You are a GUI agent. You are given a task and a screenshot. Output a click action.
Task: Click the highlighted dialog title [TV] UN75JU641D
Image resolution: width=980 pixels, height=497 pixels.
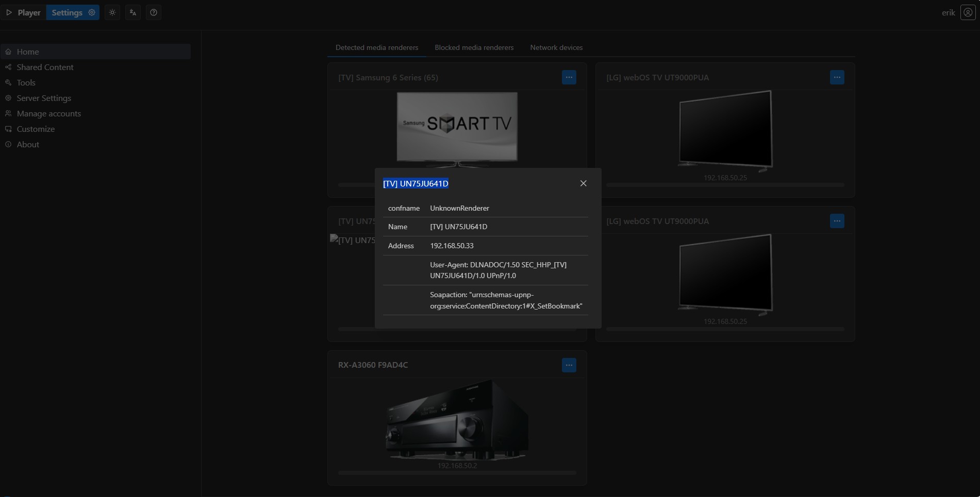pyautogui.click(x=416, y=183)
